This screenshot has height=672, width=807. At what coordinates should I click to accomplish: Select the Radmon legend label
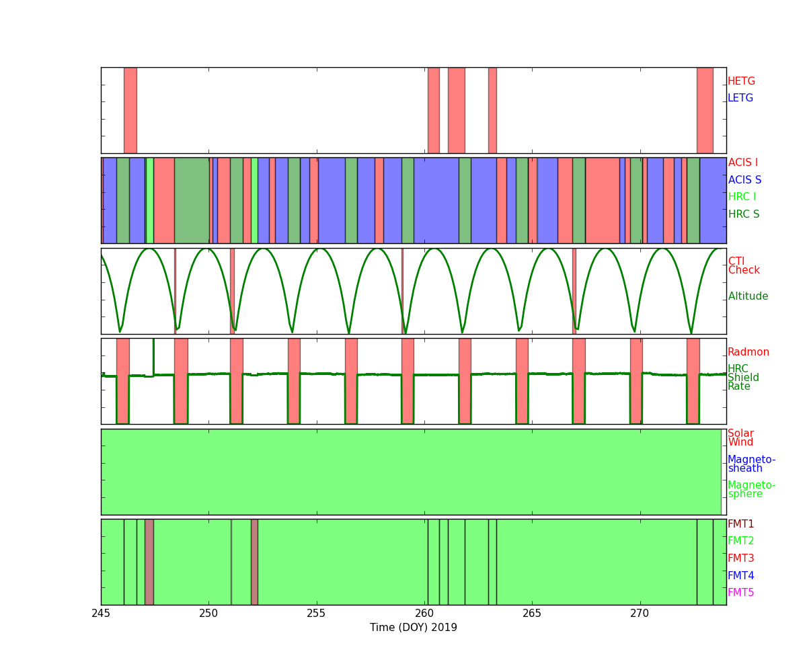tap(748, 352)
